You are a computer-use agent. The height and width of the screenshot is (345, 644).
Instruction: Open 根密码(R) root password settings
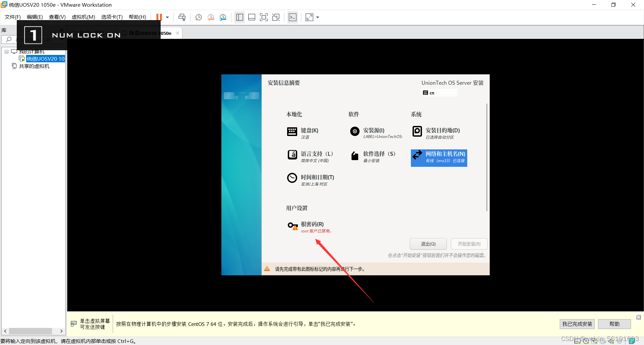[310, 227]
